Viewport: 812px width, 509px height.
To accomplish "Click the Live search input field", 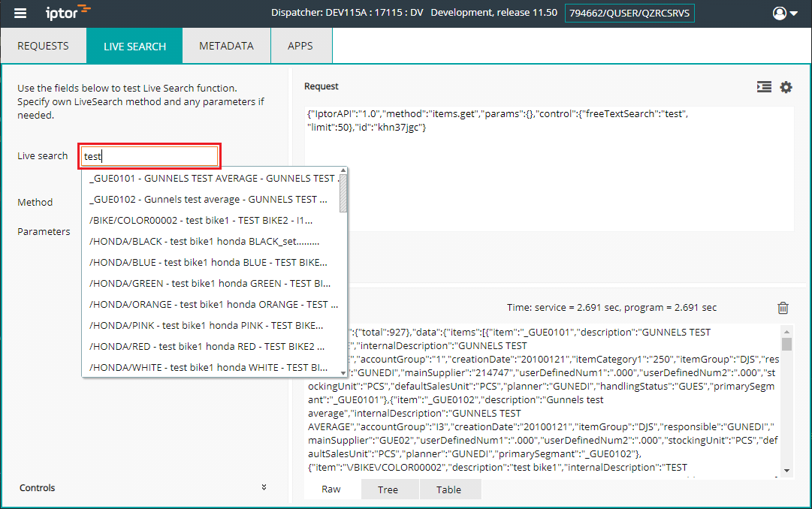I will click(x=149, y=156).
